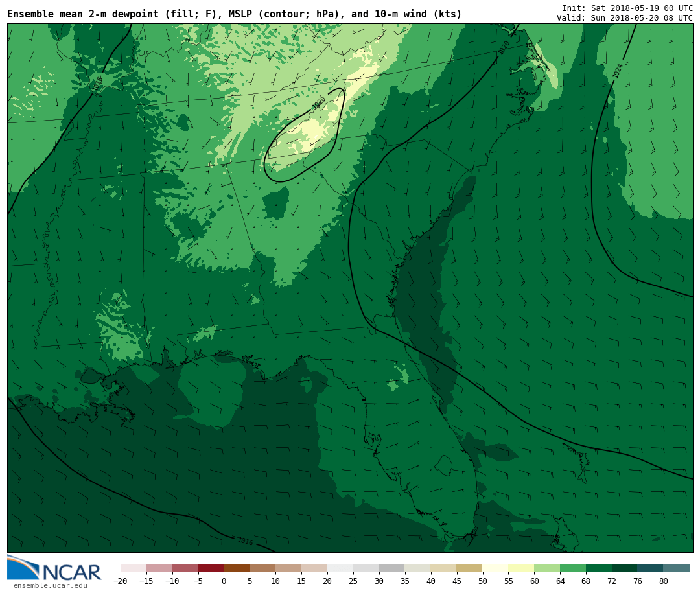Pick the 25 to 30 light gray swatch
700x593 pixels.
pos(366,568)
